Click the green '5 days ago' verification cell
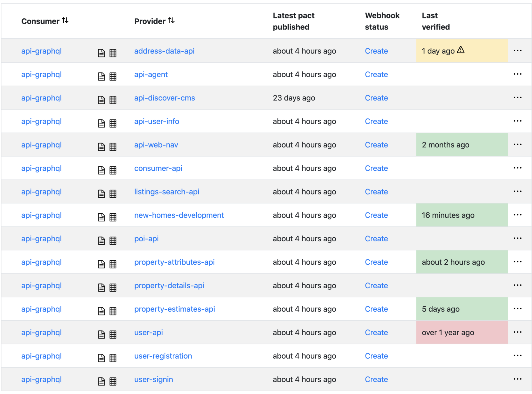This screenshot has height=394, width=532. (462, 309)
